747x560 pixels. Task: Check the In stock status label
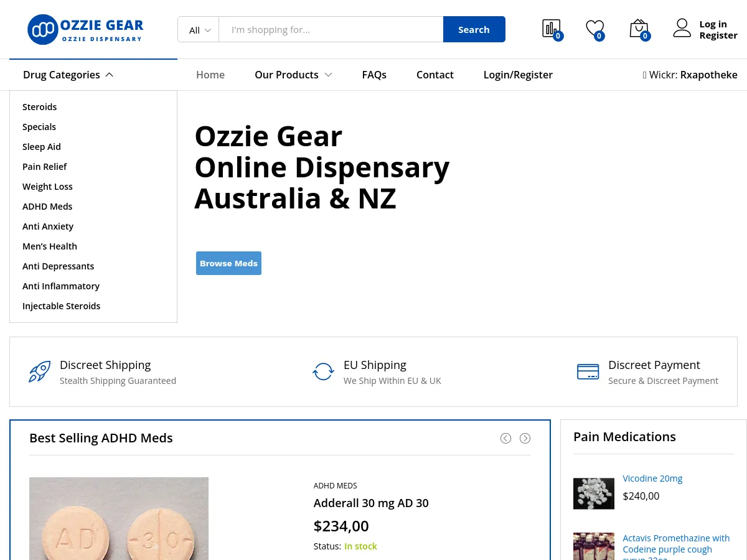(x=360, y=546)
